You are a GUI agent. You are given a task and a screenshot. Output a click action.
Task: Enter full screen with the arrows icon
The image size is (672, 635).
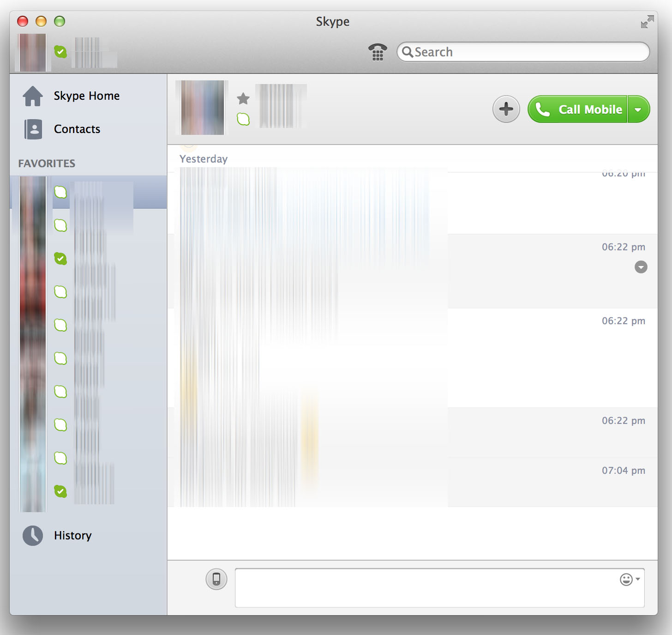(647, 22)
